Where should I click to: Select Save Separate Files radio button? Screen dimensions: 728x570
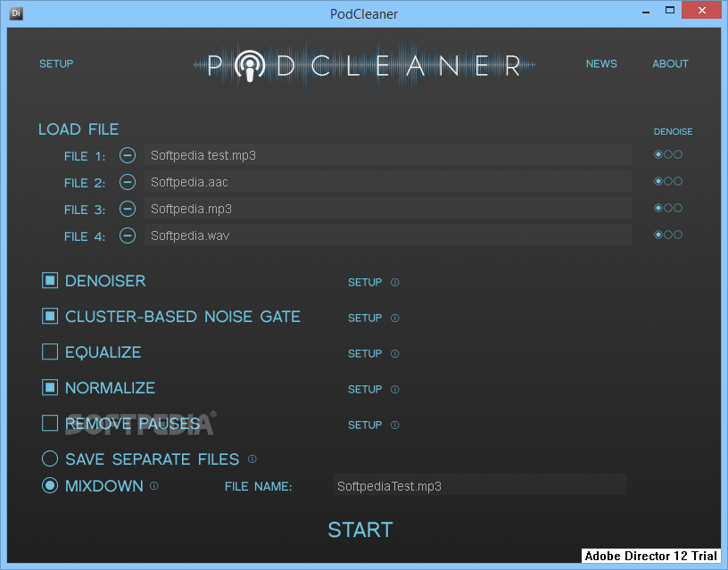(50, 458)
